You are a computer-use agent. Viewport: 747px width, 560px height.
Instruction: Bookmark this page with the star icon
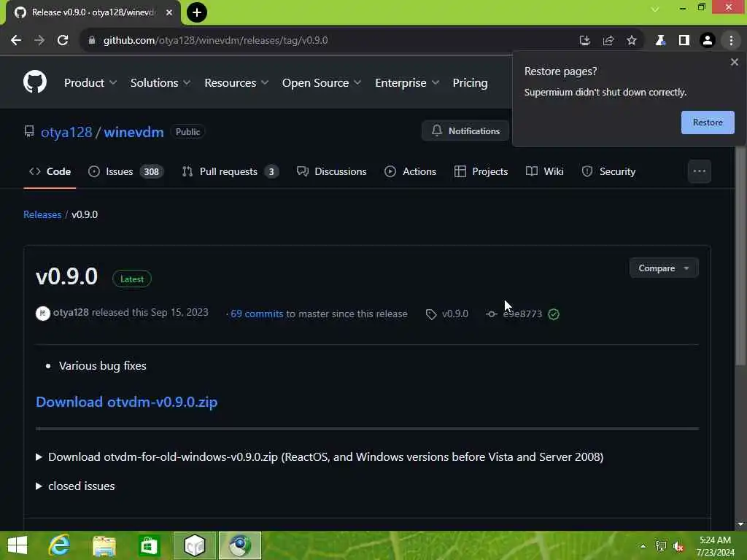(x=631, y=41)
